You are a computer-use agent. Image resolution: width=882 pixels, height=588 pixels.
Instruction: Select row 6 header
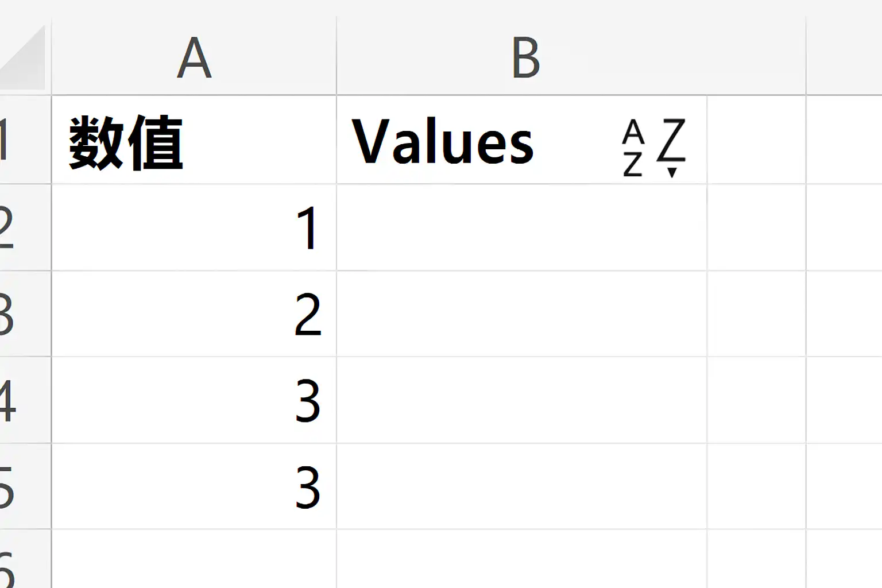[x=25, y=559]
